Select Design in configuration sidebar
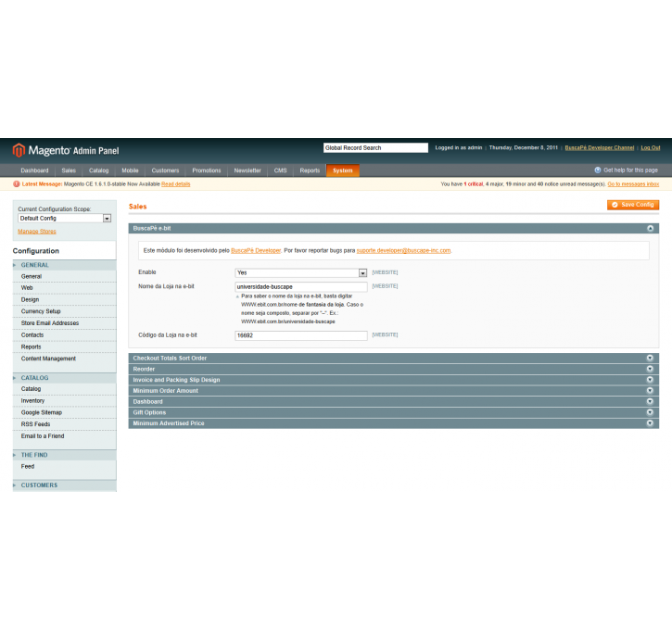The image size is (672, 630). point(30,300)
